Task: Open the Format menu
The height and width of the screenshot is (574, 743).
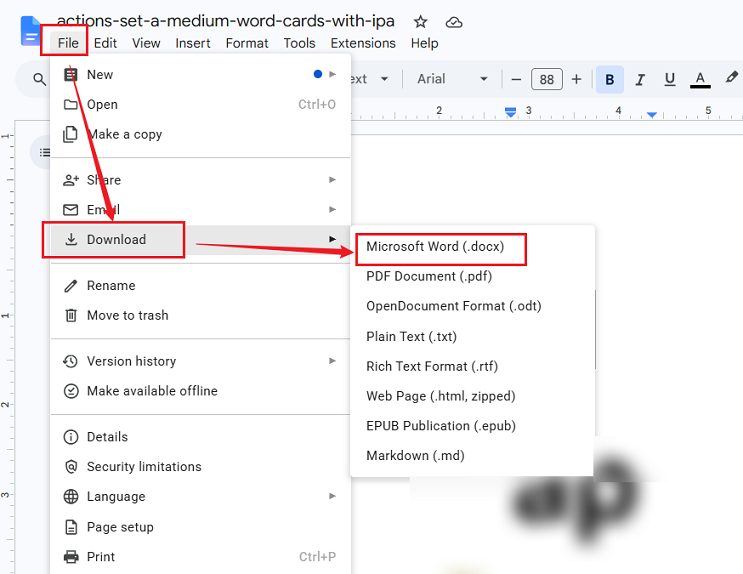Action: [247, 43]
